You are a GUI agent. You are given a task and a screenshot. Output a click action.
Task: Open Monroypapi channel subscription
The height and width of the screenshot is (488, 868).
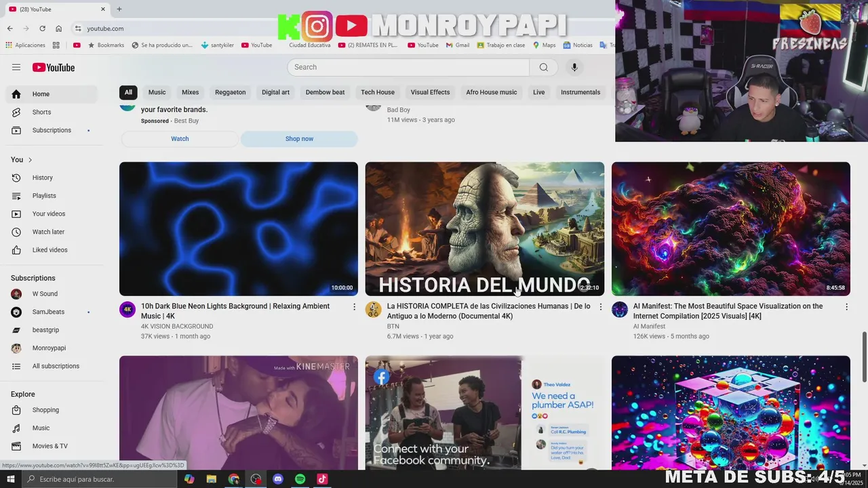pyautogui.click(x=52, y=348)
